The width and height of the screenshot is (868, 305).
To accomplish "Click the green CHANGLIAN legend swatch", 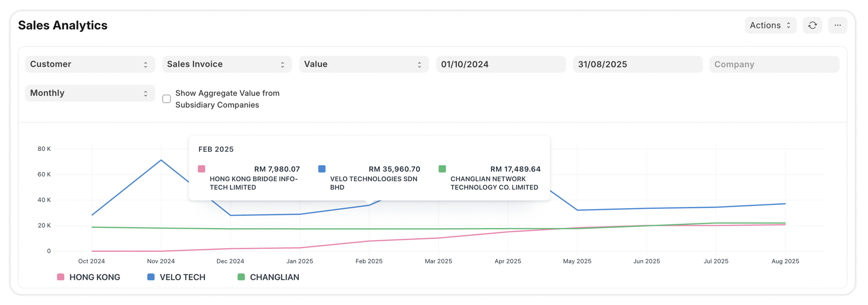I will tap(241, 277).
